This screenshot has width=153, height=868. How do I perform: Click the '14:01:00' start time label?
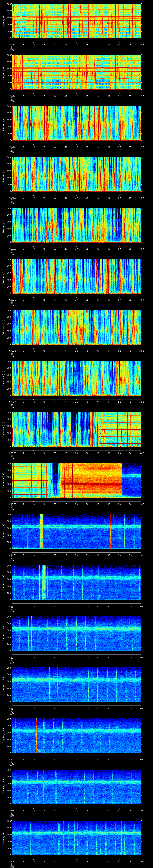12,44
